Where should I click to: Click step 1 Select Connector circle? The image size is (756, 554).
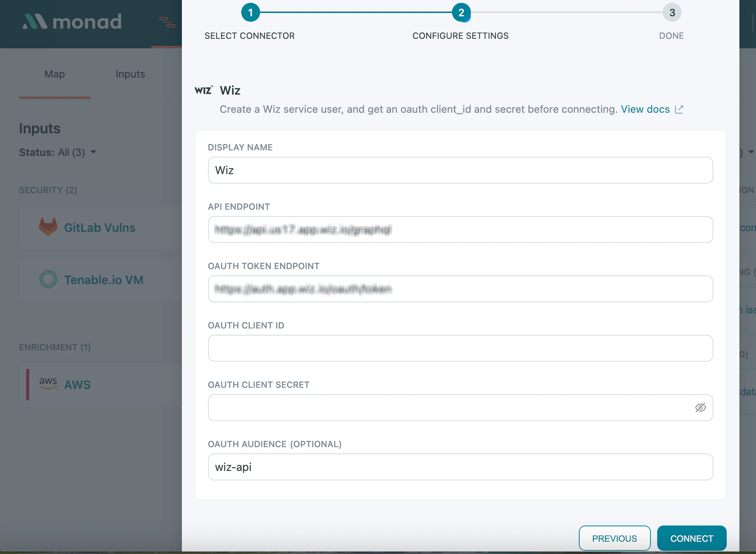pos(250,13)
